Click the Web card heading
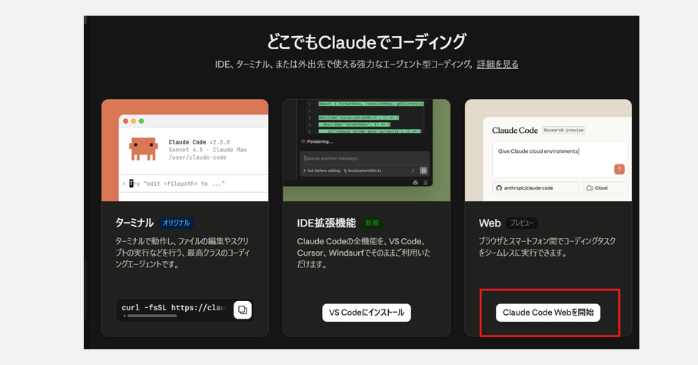This screenshot has height=365, width=698. click(x=490, y=223)
